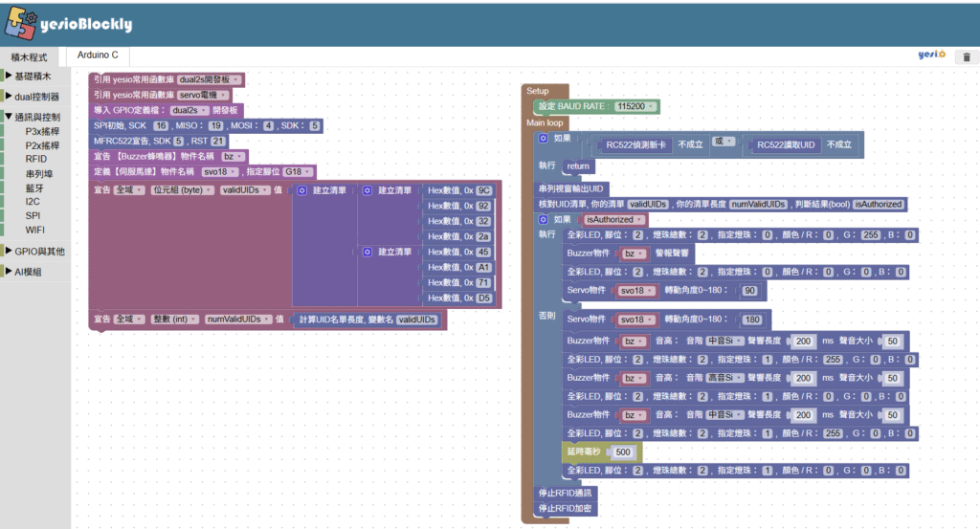Screen dimensions: 980x529
Task: Select the RC522讀取UID block
Action: tap(785, 144)
